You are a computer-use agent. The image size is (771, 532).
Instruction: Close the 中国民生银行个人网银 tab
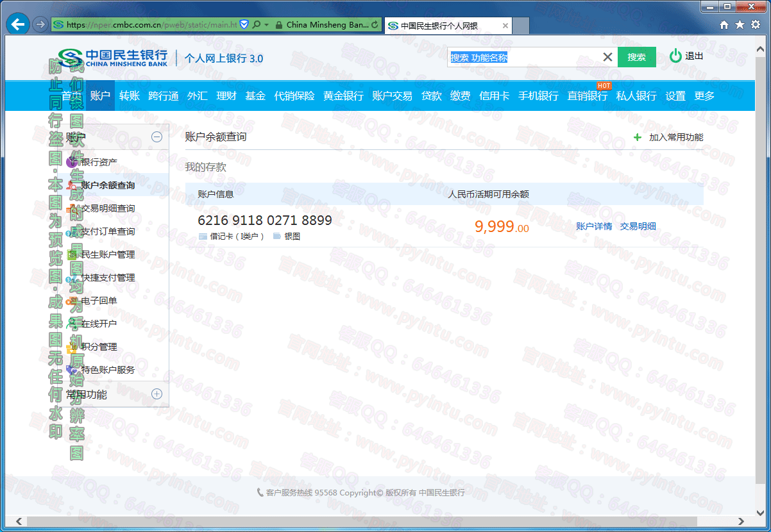[x=505, y=26]
